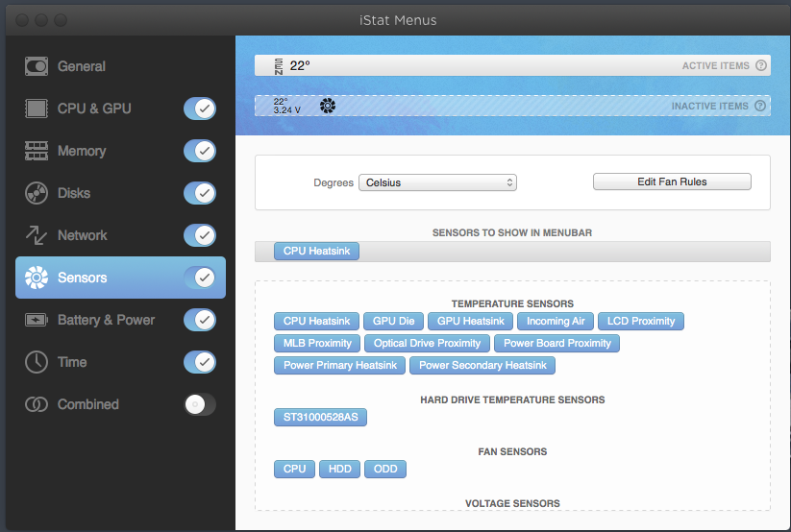Disable the Disks switch
This screenshot has height=532, width=791.
point(200,193)
